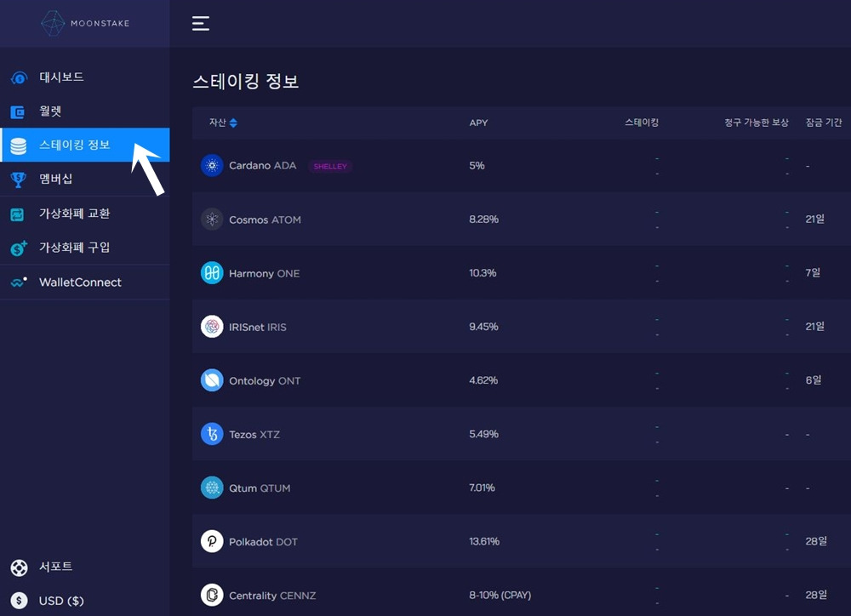Click the Centrality CENNZ coin icon
The image size is (851, 616).
[212, 596]
